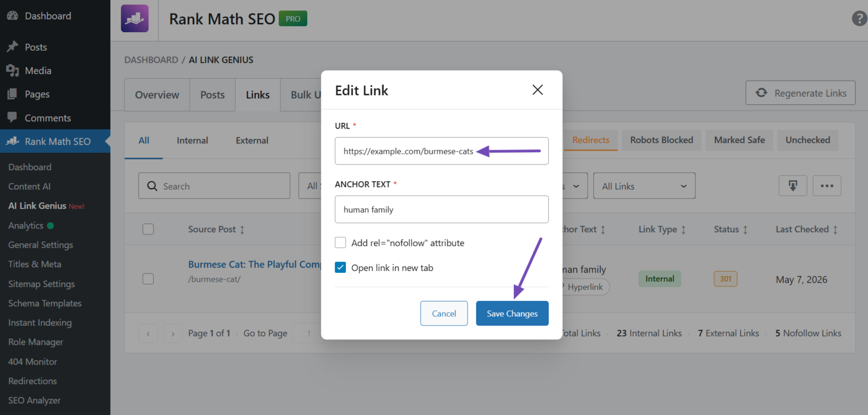Filter by Redirects status

click(590, 140)
